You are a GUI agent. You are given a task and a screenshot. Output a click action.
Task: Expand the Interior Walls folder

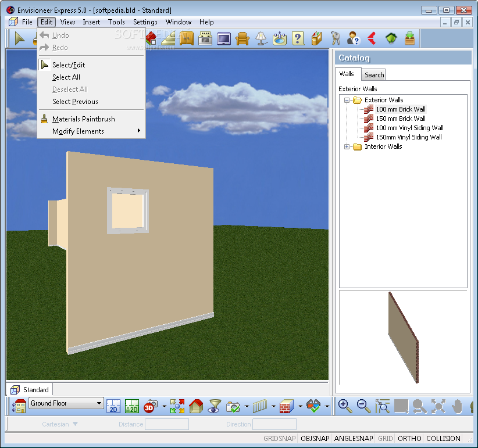tap(347, 147)
